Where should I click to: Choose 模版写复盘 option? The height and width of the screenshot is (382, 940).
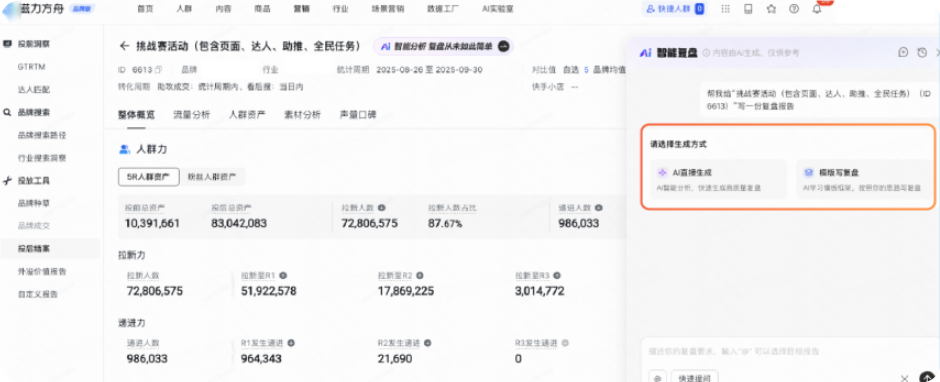[864, 179]
